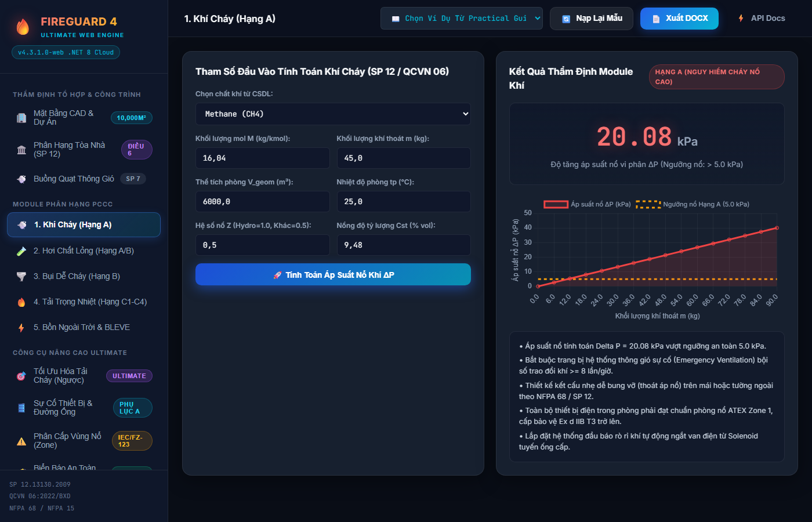
Task: Expand the Methane (CH4) gas selector
Action: [x=333, y=114]
